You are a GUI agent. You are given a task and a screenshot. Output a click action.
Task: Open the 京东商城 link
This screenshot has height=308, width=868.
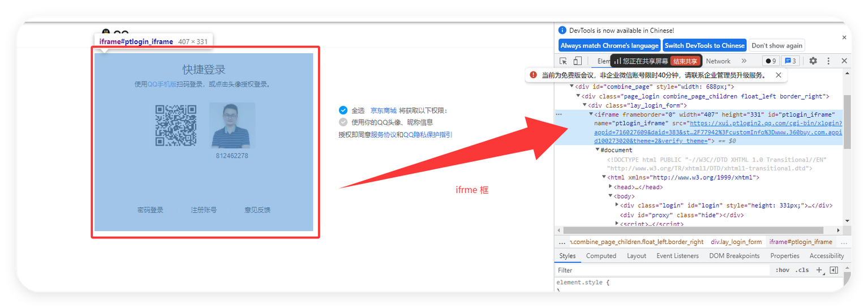[384, 110]
